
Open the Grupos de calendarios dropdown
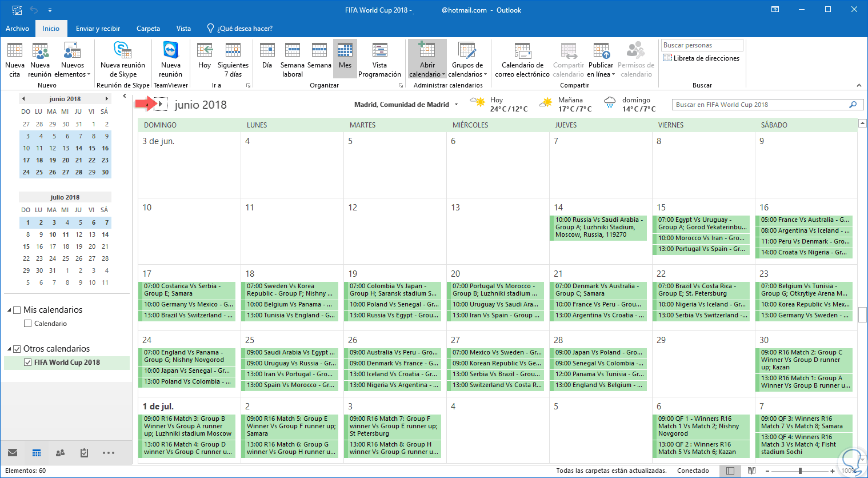pos(467,59)
